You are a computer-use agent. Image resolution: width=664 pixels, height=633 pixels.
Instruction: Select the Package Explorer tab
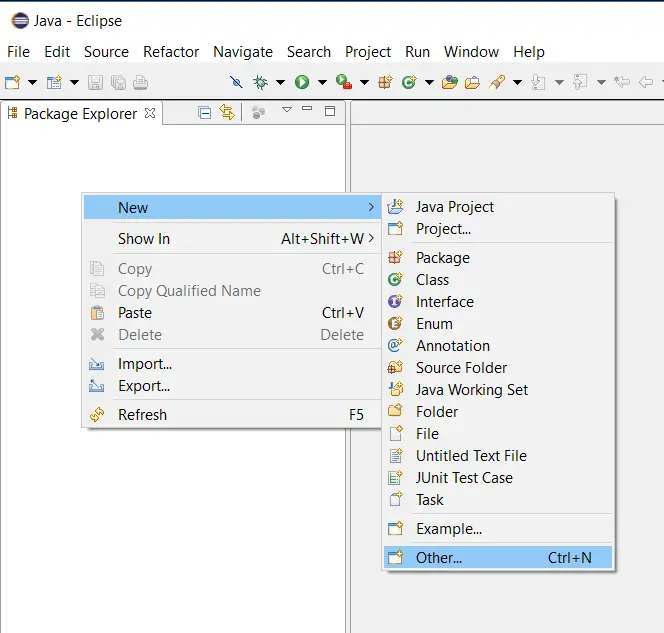coord(80,113)
